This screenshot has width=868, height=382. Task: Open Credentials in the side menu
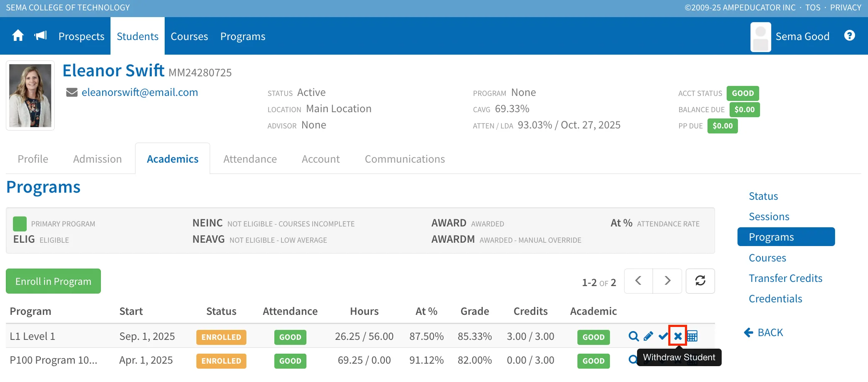775,299
